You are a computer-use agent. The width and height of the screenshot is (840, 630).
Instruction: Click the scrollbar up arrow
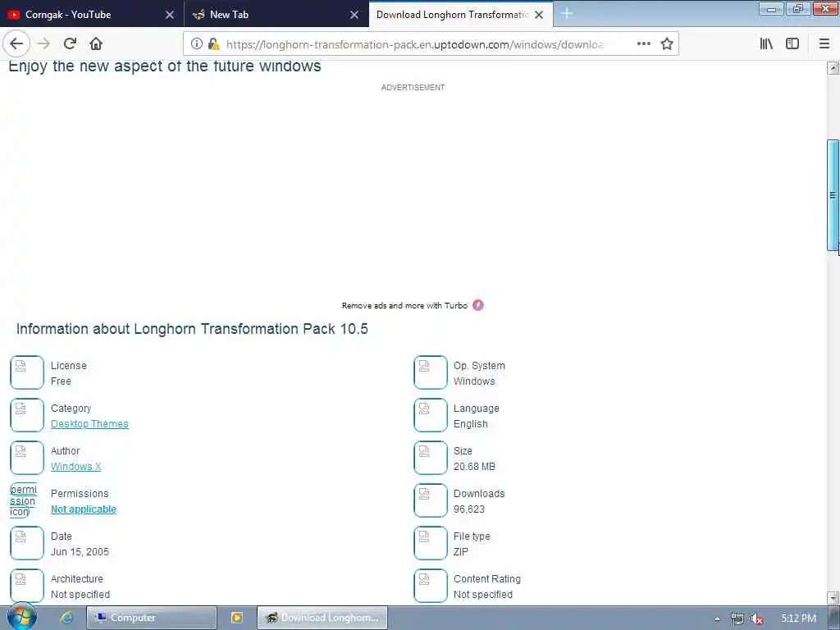click(x=833, y=68)
